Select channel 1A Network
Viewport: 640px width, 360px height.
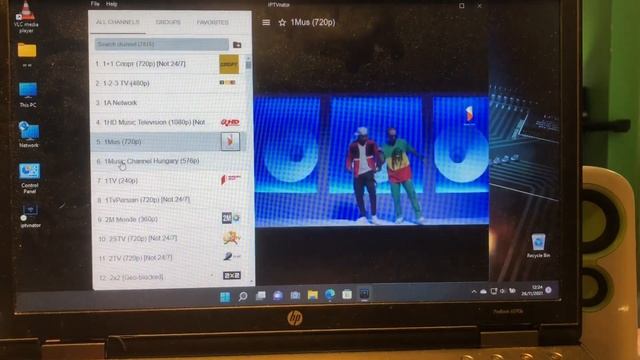pyautogui.click(x=168, y=103)
